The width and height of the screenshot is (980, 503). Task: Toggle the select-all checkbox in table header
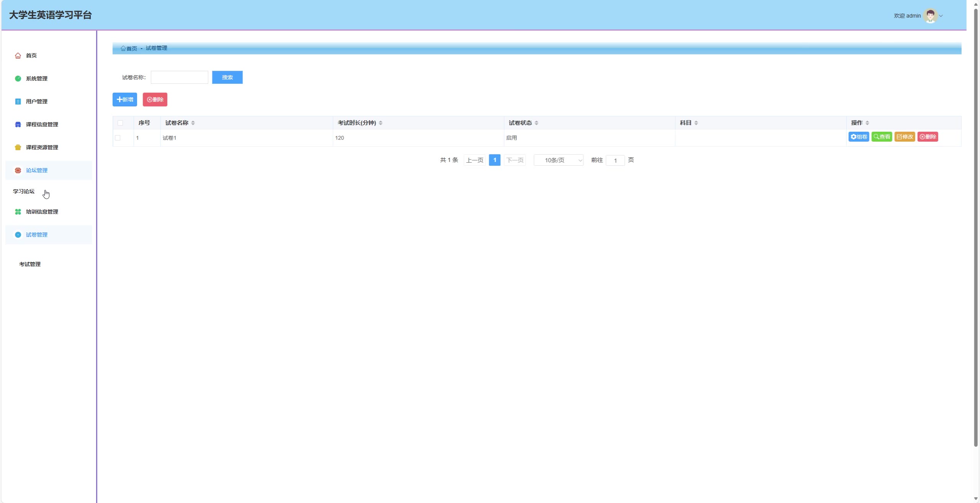[x=120, y=123]
